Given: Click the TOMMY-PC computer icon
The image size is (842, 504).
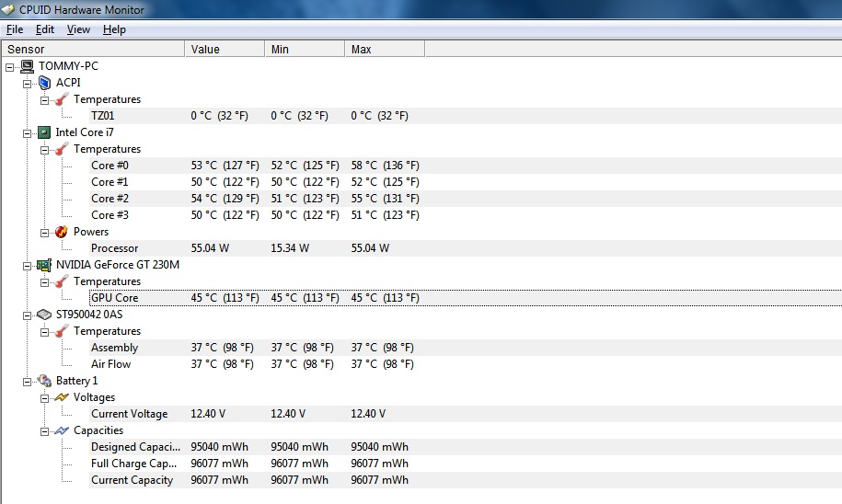Looking at the screenshot, I should (27, 66).
